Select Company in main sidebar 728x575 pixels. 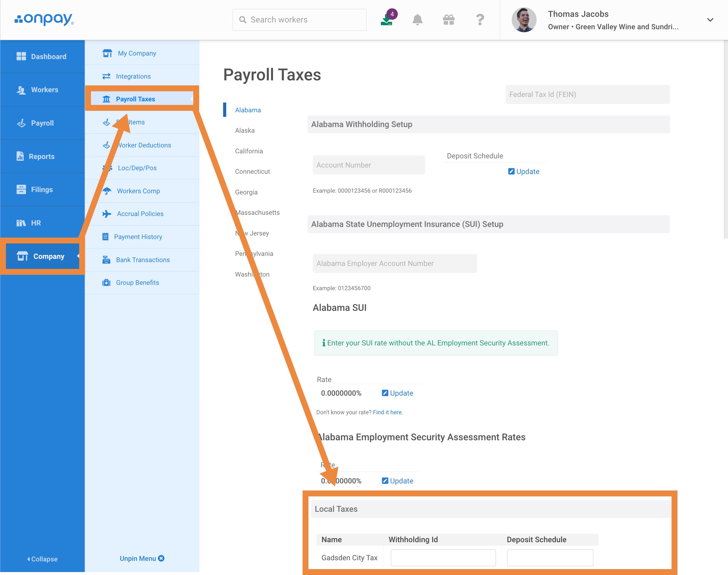[43, 256]
